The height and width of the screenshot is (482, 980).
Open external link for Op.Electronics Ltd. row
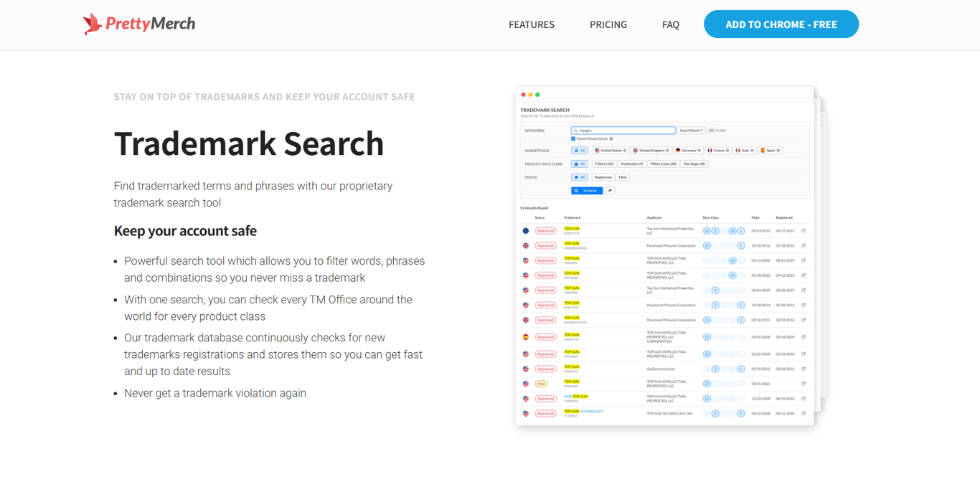tap(804, 369)
